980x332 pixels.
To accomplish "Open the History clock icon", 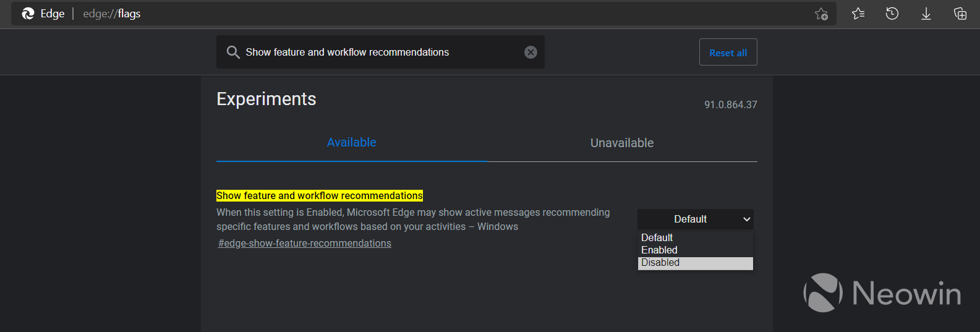I will 892,14.
